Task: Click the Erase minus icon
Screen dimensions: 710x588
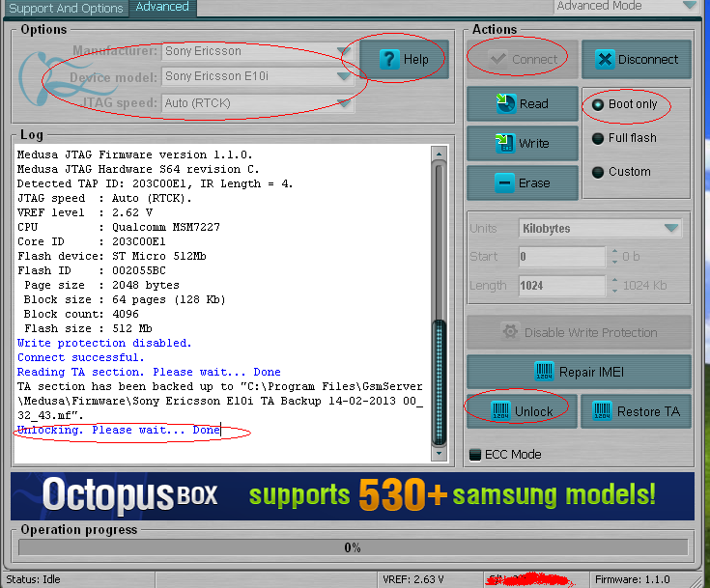Action: [x=504, y=182]
